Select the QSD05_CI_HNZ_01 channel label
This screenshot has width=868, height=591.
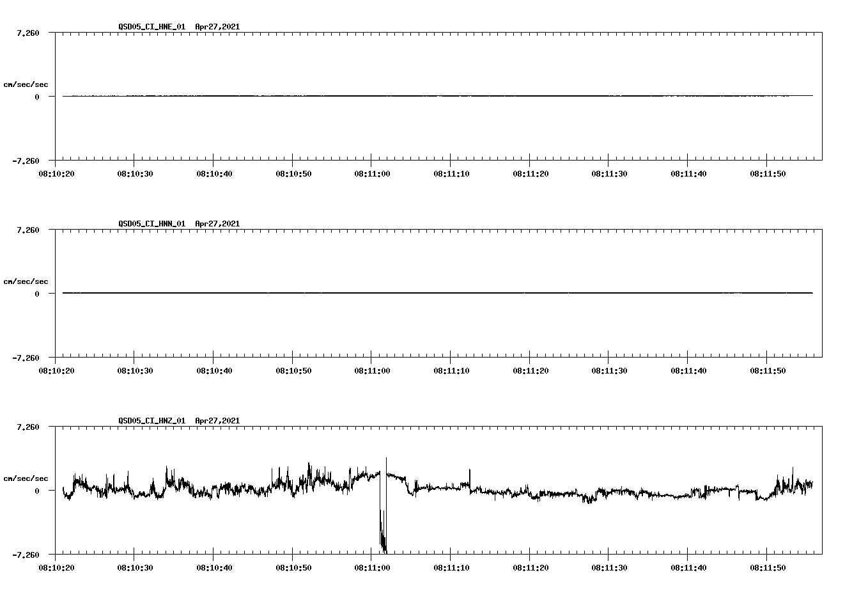click(x=151, y=422)
